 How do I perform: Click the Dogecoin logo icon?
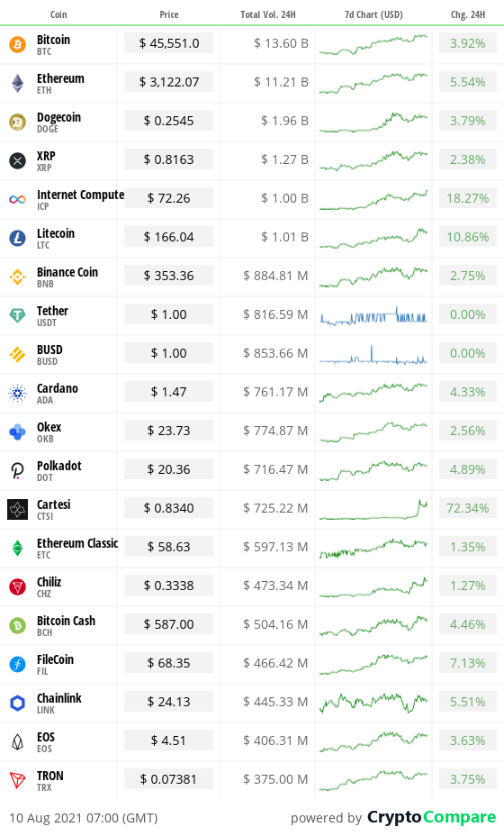point(18,122)
